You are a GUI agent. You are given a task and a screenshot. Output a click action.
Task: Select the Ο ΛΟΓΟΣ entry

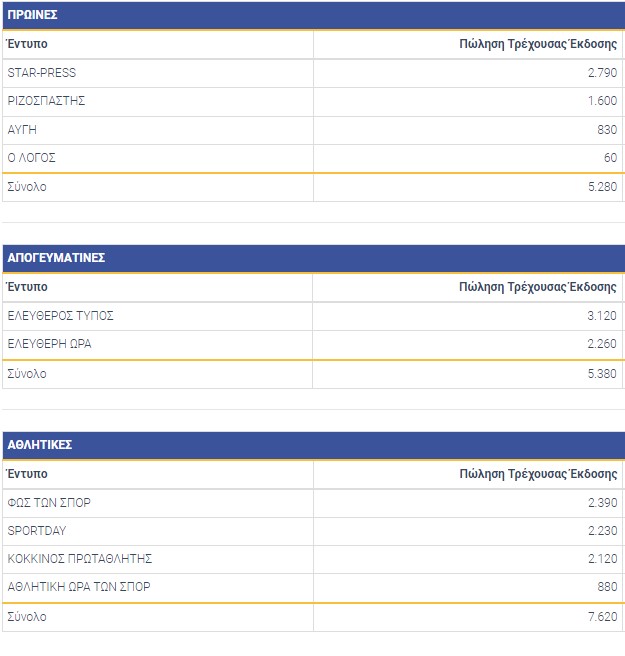[x=32, y=158]
